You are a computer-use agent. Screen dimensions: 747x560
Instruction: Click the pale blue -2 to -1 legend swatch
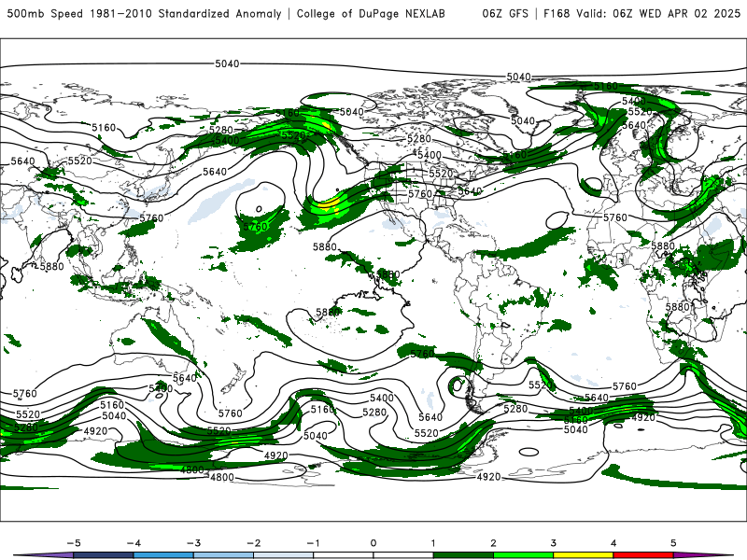click(284, 555)
